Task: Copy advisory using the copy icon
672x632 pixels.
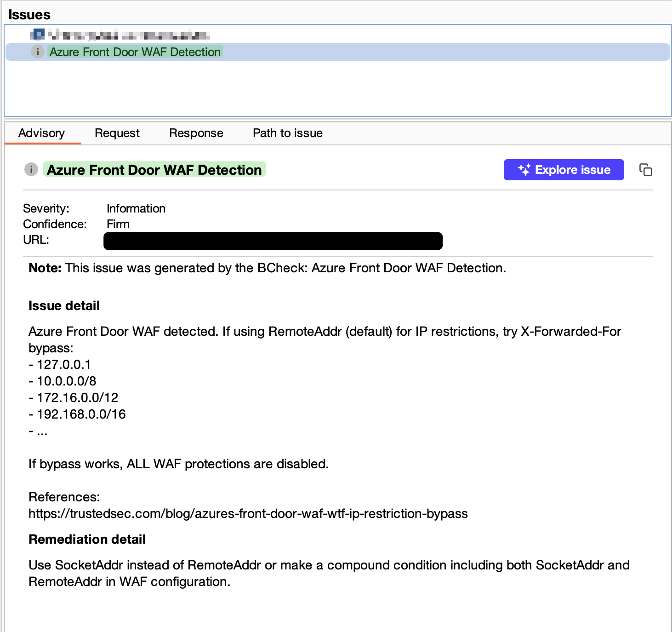Action: point(646,170)
